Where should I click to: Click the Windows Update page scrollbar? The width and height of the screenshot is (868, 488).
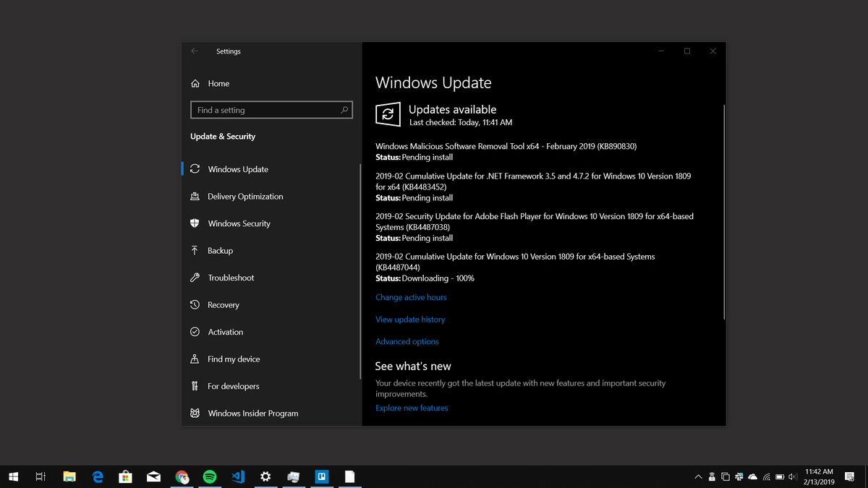point(724,212)
